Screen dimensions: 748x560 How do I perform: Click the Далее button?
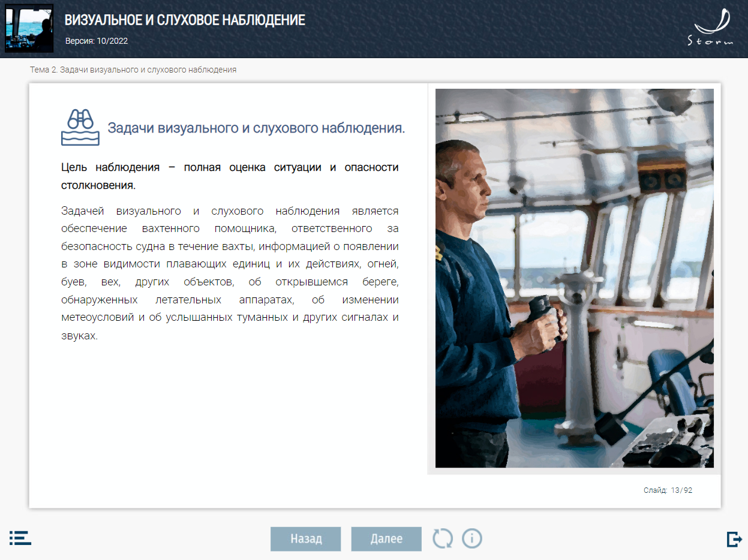pos(386,538)
